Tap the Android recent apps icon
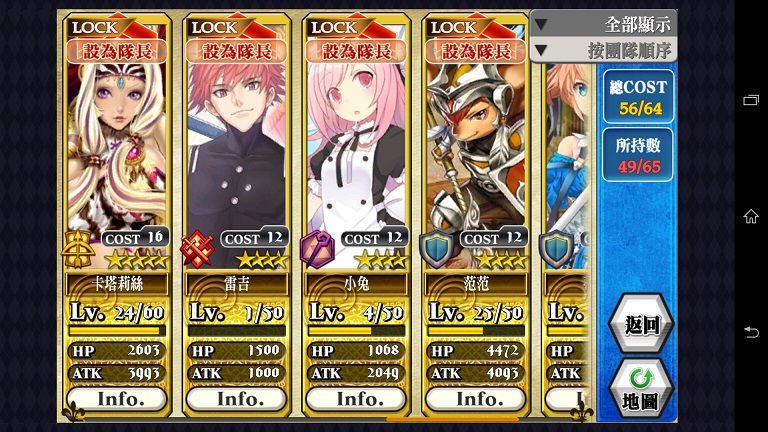The width and height of the screenshot is (768, 432). pyautogui.click(x=751, y=100)
